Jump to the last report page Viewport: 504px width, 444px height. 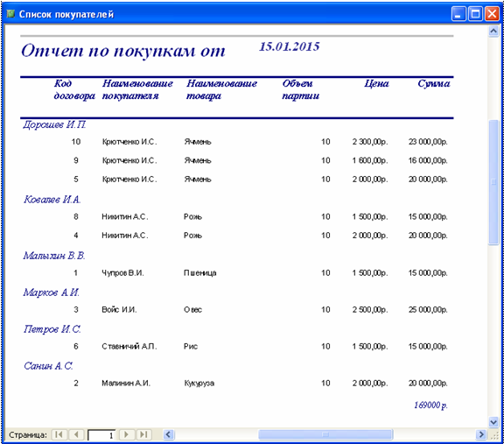point(143,434)
